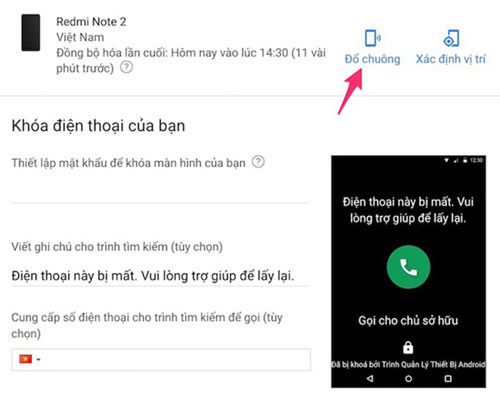Click the Đổ chuông text link
This screenshot has height=395, width=500.
click(372, 59)
